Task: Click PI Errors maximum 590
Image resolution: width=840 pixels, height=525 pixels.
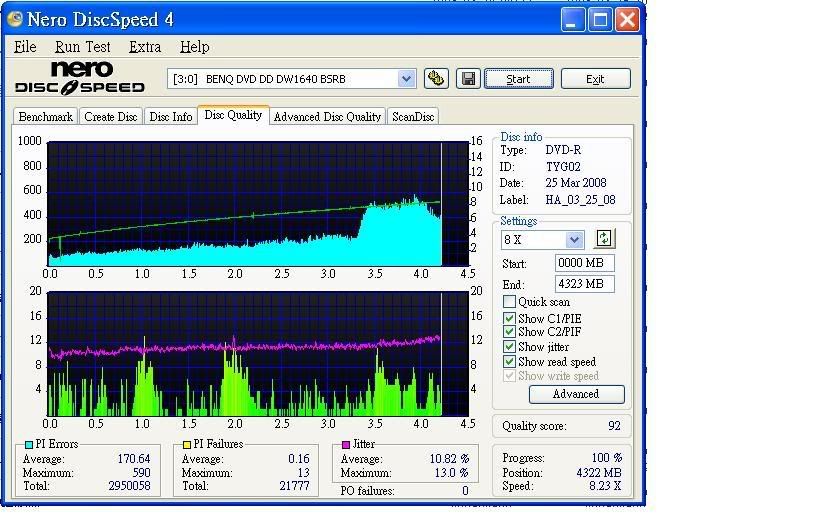Action: (x=141, y=473)
